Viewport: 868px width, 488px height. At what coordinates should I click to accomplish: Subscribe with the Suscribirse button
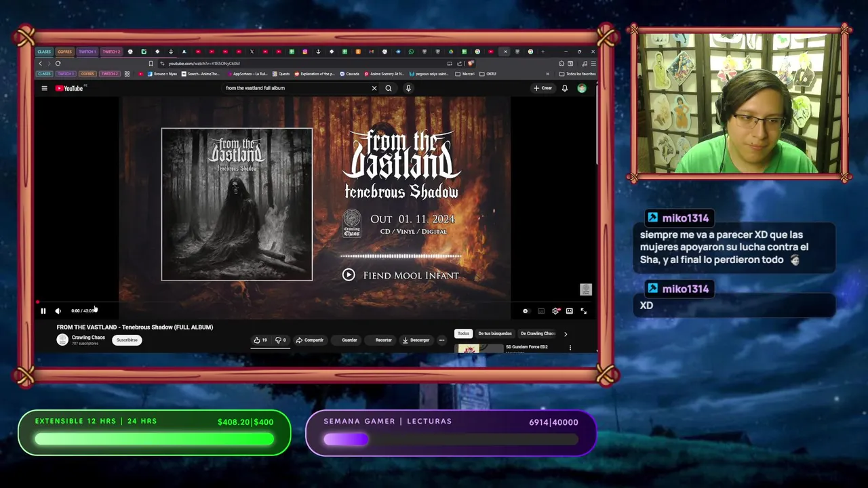[x=127, y=340]
